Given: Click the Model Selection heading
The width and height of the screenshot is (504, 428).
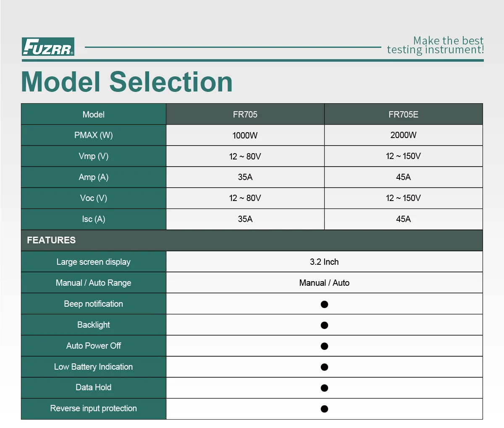Looking at the screenshot, I should [127, 82].
